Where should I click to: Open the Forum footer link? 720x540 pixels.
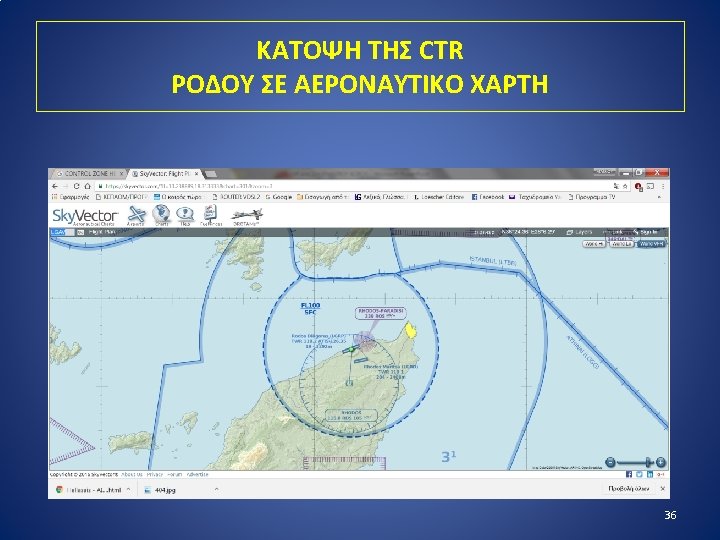pos(174,474)
